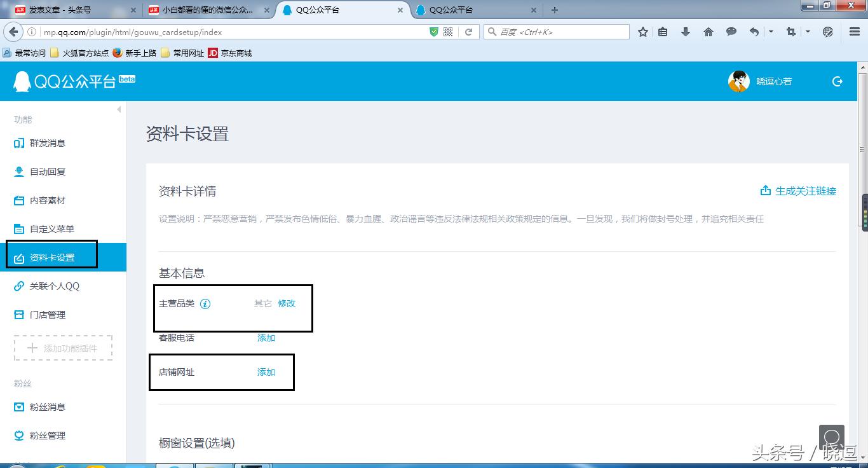The width and height of the screenshot is (868, 468).
Task: Open the dropdown arrow next to the undo button
Action: pos(771,31)
